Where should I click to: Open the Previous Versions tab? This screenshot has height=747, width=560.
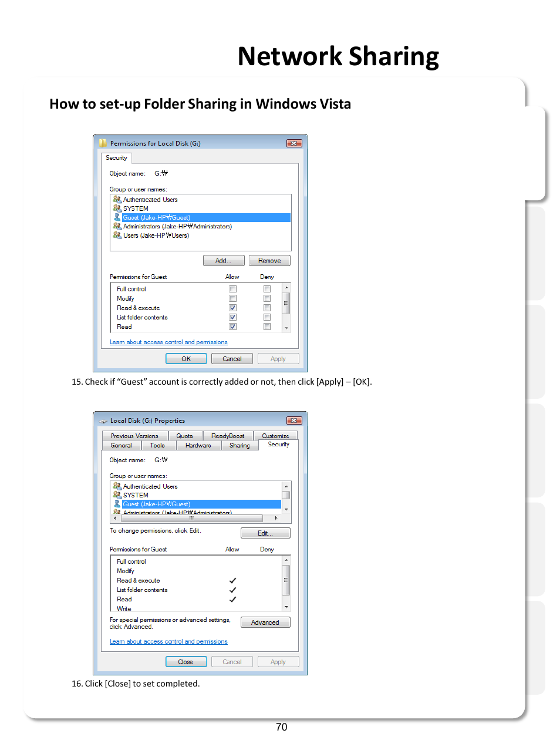(134, 436)
